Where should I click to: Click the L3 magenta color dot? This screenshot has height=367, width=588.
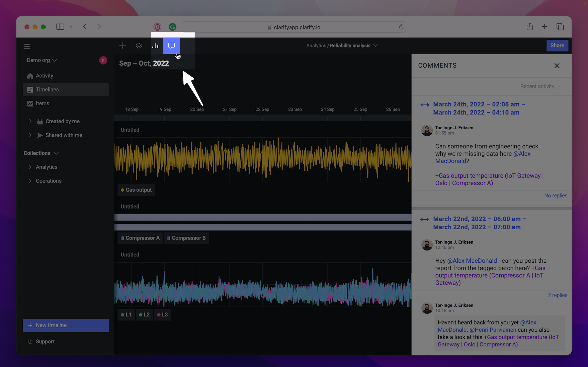[159, 315]
